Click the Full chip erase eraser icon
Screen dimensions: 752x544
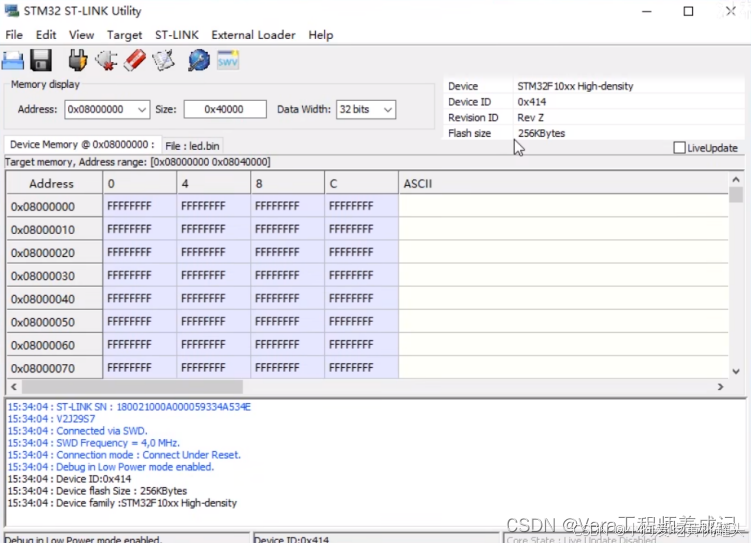point(135,61)
